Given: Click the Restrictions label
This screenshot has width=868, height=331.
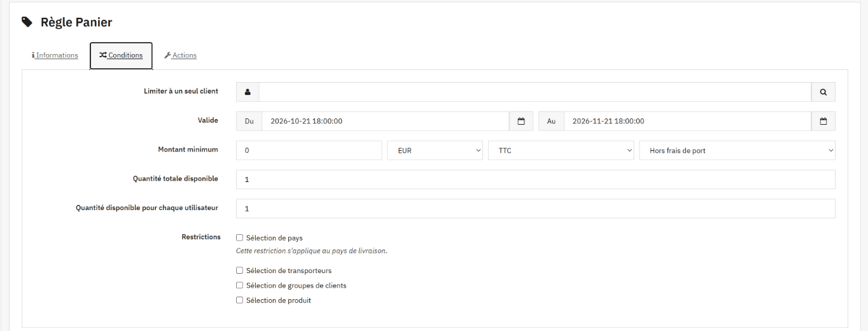Looking at the screenshot, I should click(x=200, y=237).
